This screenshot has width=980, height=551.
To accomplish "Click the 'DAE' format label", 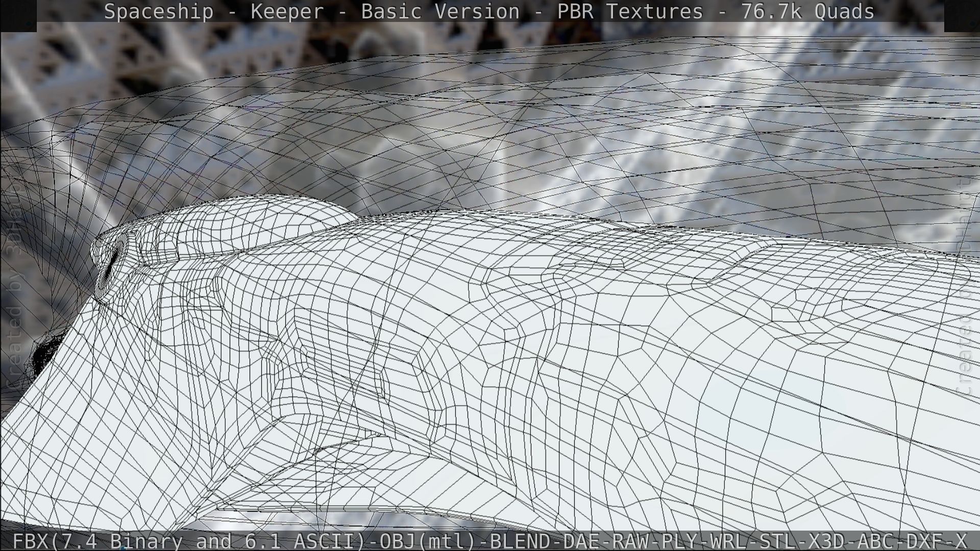I will pyautogui.click(x=581, y=541).
